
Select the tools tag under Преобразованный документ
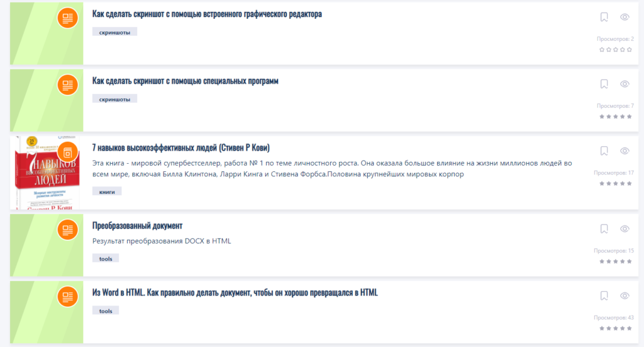pos(106,258)
